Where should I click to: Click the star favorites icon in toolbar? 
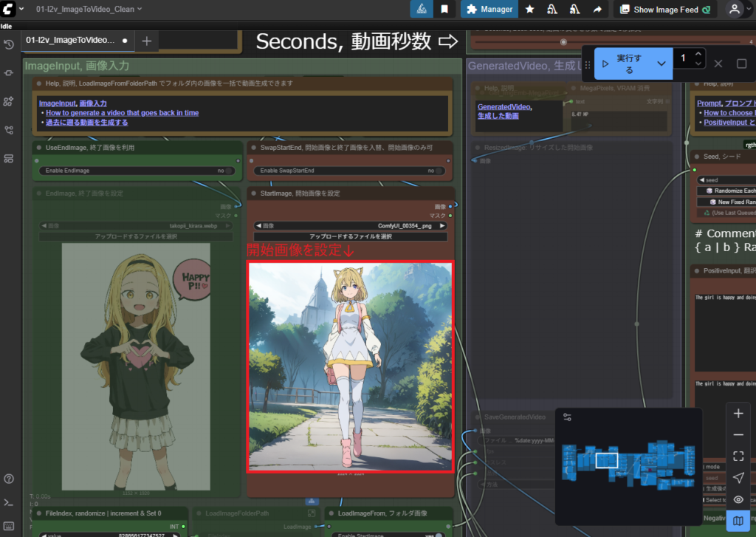point(529,9)
